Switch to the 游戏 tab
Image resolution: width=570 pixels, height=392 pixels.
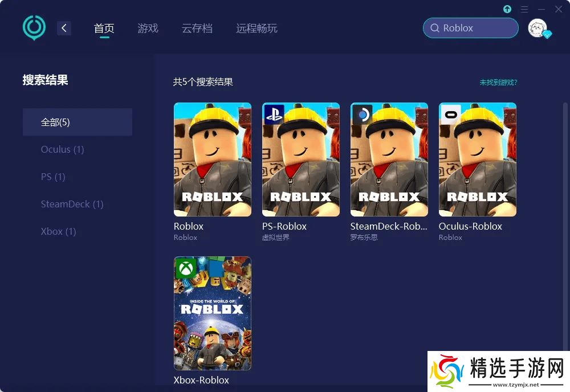tap(148, 28)
